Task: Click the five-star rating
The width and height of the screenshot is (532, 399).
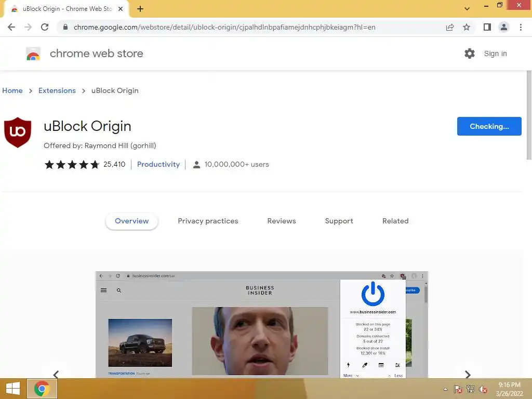Action: coord(72,165)
